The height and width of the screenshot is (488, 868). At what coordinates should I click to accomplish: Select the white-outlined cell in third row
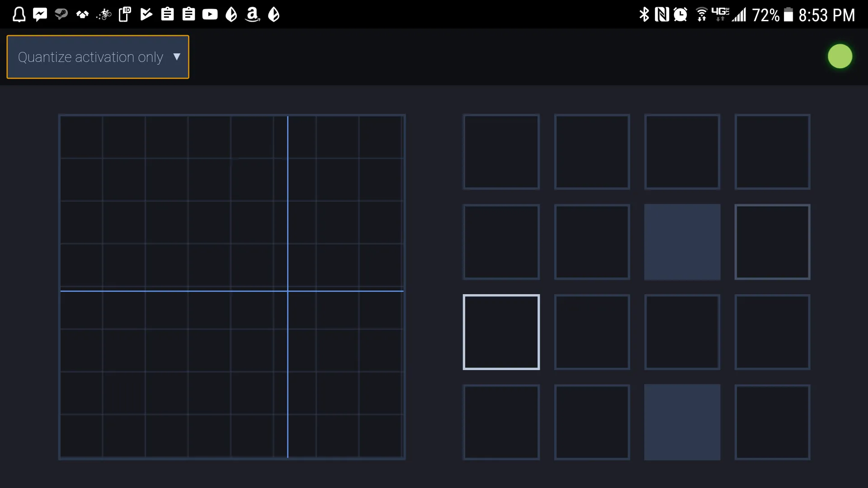pos(501,332)
